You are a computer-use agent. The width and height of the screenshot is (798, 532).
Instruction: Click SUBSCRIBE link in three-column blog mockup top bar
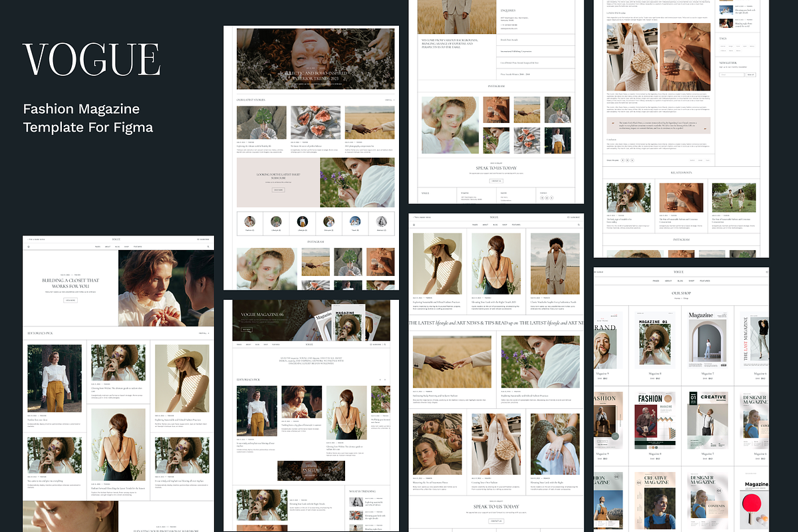click(574, 217)
